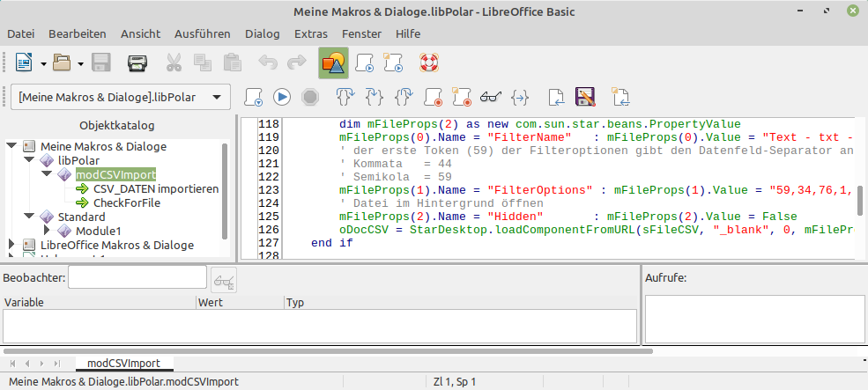The width and height of the screenshot is (868, 390).
Task: Select CSV_DATEN importieren in the catalog
Action: click(x=156, y=188)
